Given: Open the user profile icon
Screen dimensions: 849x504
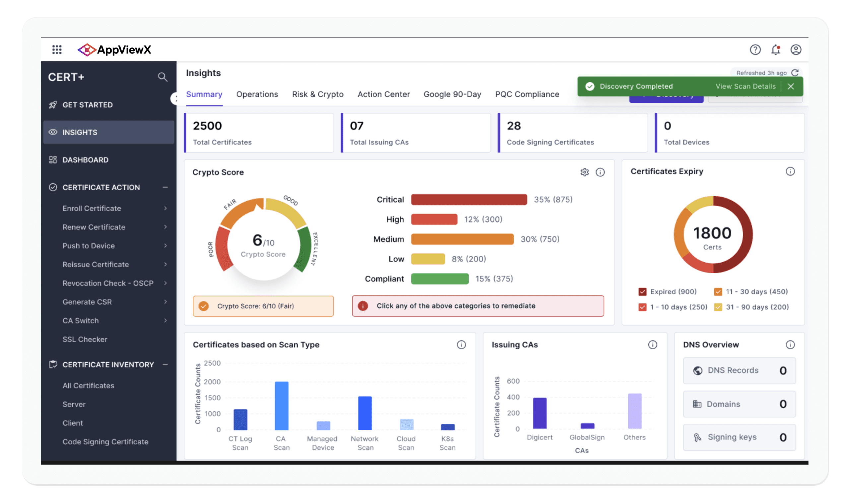Looking at the screenshot, I should click(796, 50).
